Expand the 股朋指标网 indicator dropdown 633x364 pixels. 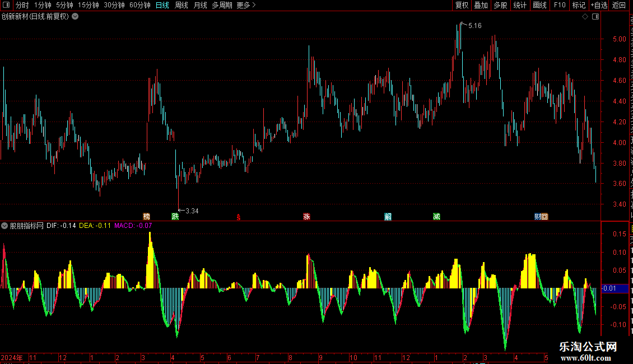point(4,226)
